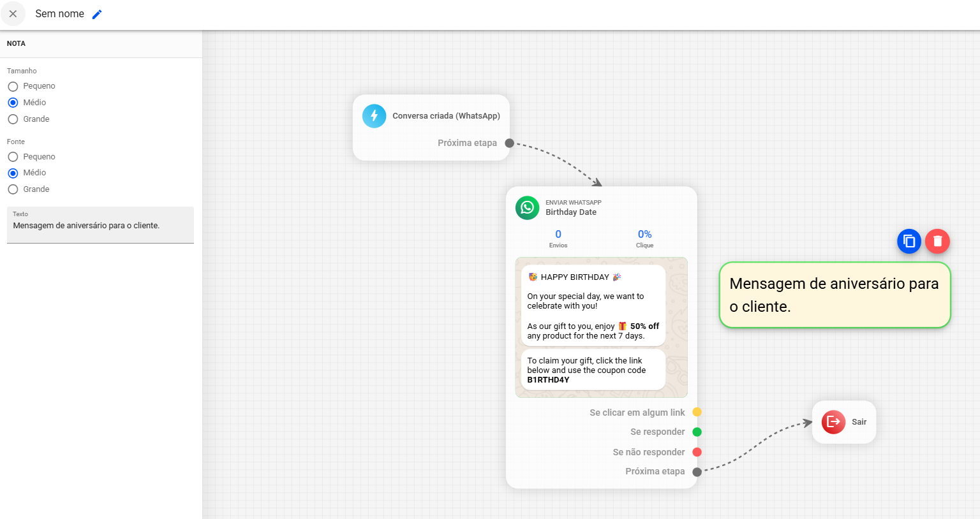This screenshot has height=519, width=980.
Task: Click the lightning bolt trigger icon
Action: [375, 116]
